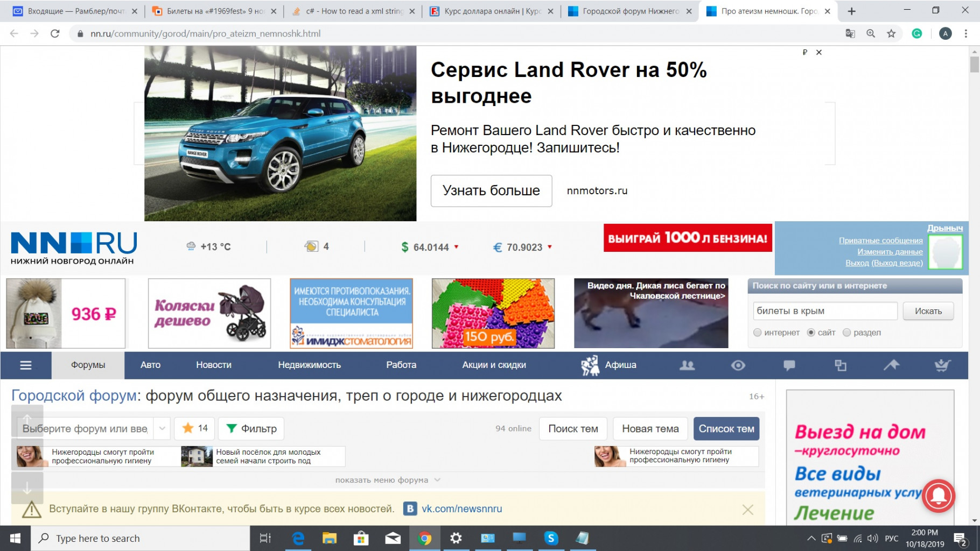This screenshot has height=551, width=980.
Task: Open Microsoft Edge from the taskbar
Action: point(298,538)
